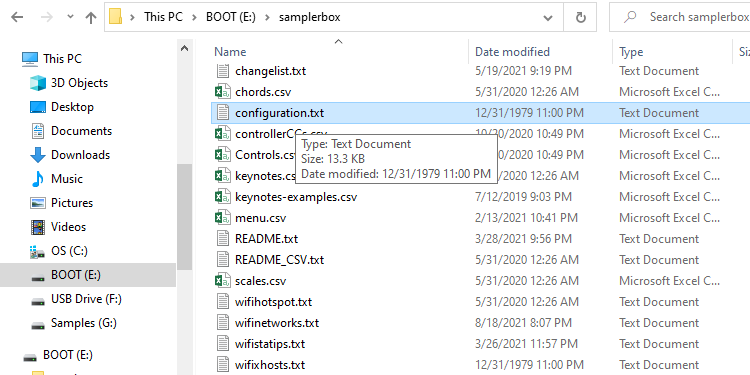Open the address bar history dropdown
Image resolution: width=750 pixels, height=375 pixels.
(548, 18)
